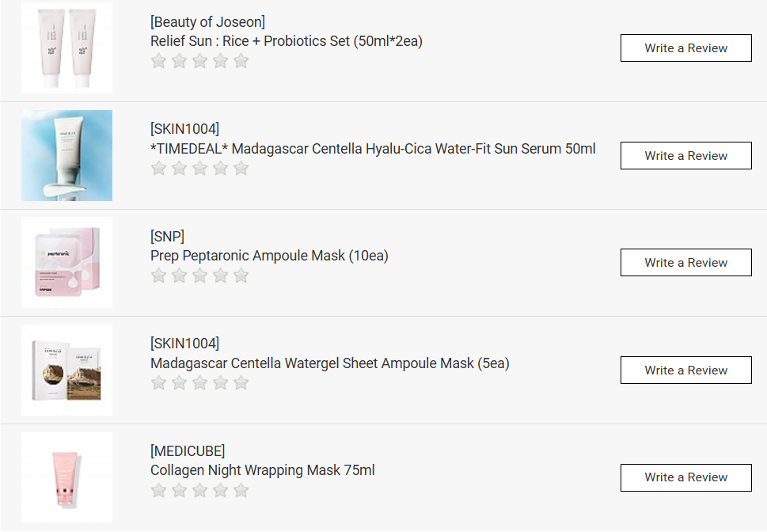Image resolution: width=767 pixels, height=532 pixels.
Task: Write a Review for Beauty of Joseon
Action: click(x=685, y=48)
